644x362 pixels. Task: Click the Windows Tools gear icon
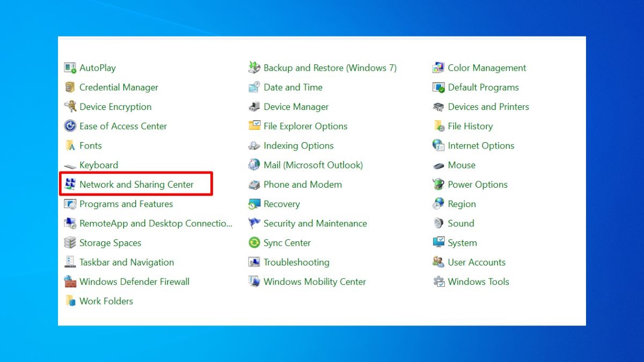point(439,282)
